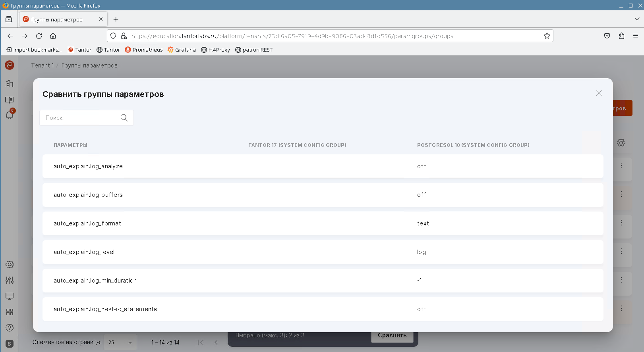Open Firefox list all tabs chevron

coord(637,19)
